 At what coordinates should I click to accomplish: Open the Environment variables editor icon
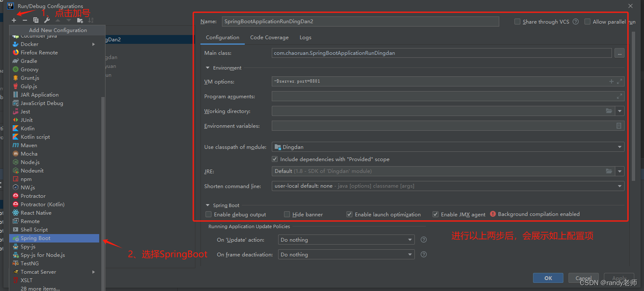tap(619, 126)
